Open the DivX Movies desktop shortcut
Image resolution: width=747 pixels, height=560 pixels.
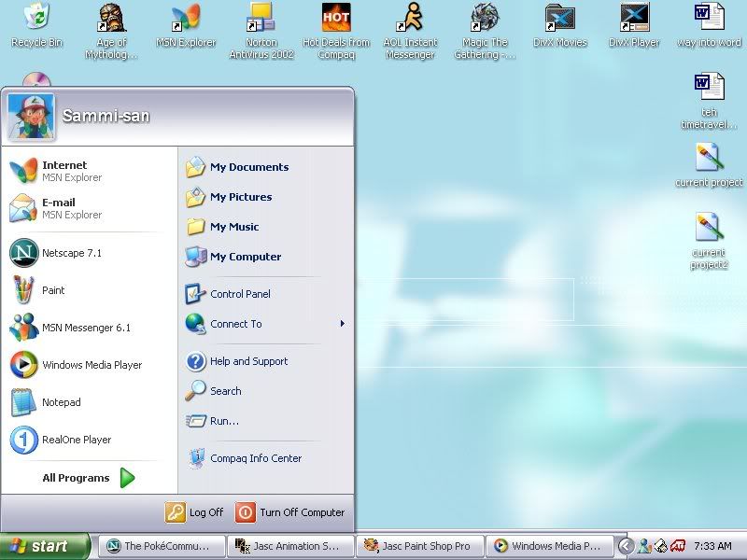point(559,25)
